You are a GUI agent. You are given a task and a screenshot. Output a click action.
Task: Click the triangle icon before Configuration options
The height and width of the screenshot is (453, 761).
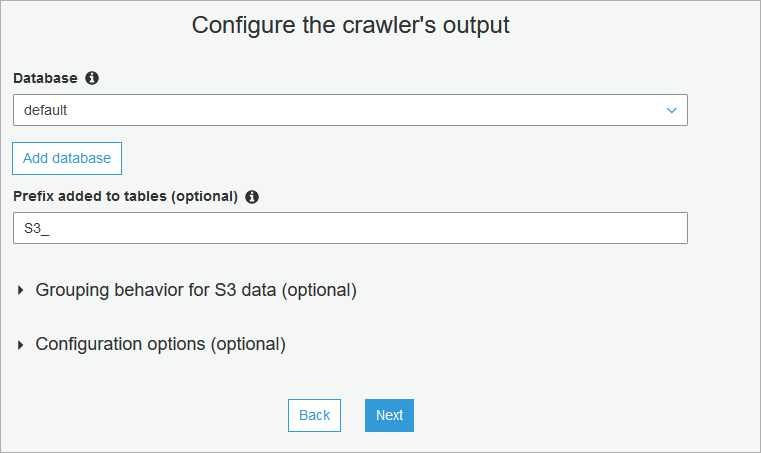coord(21,345)
